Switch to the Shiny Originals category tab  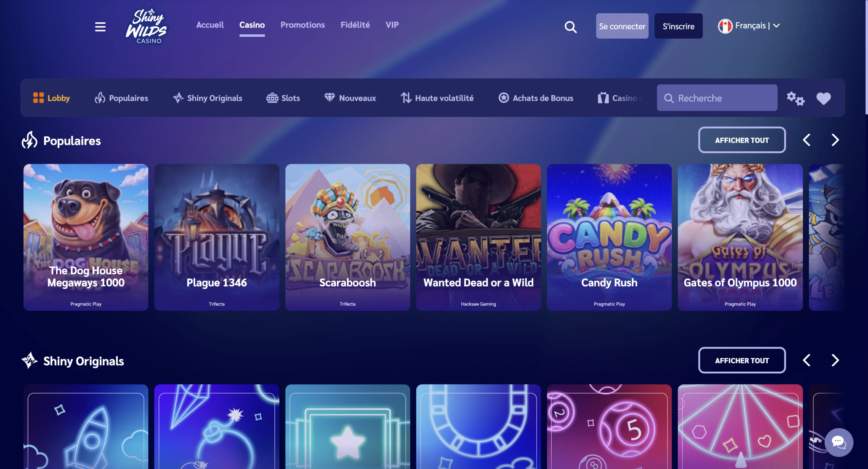coord(208,98)
